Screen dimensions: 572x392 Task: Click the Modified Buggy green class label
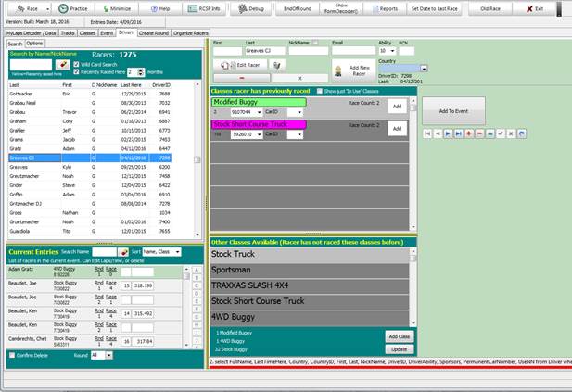click(259, 102)
